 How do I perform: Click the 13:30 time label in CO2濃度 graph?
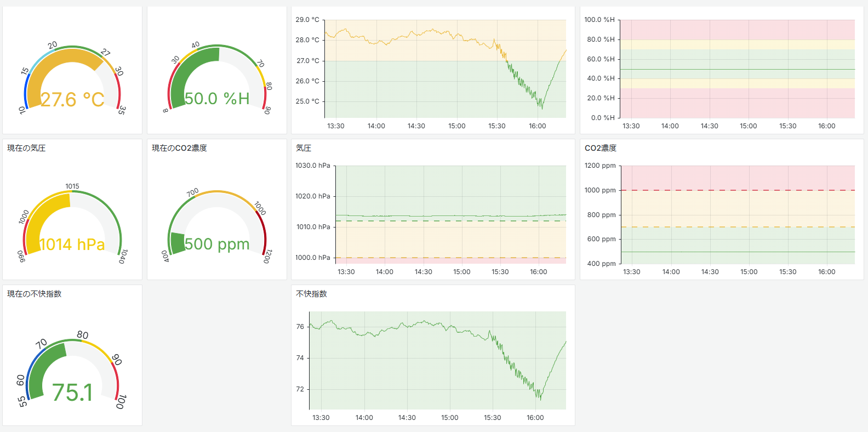click(x=632, y=272)
